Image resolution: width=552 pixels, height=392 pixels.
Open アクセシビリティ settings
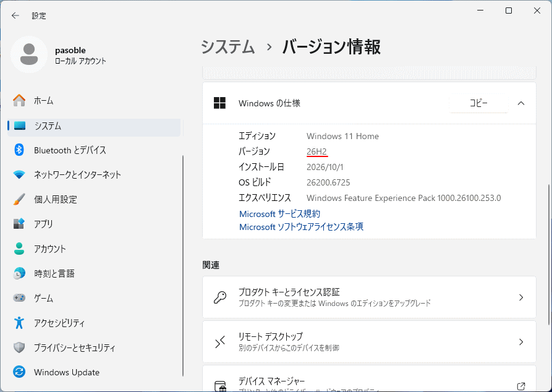[x=94, y=323]
